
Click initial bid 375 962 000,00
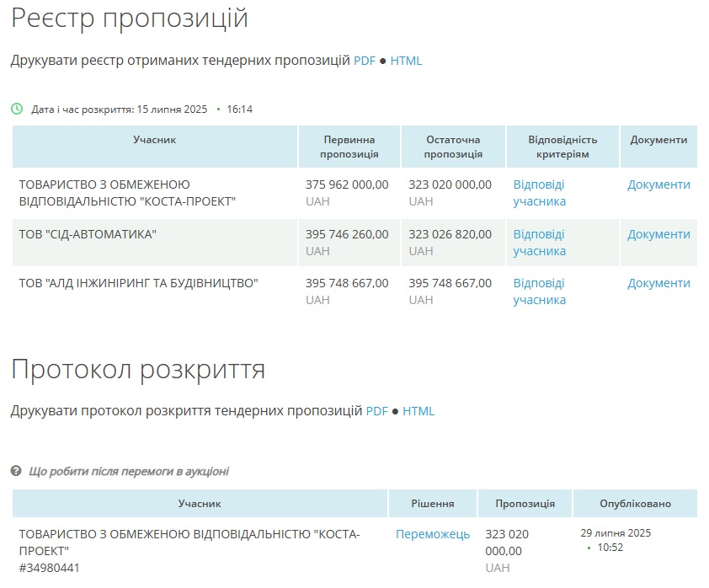pos(347,184)
